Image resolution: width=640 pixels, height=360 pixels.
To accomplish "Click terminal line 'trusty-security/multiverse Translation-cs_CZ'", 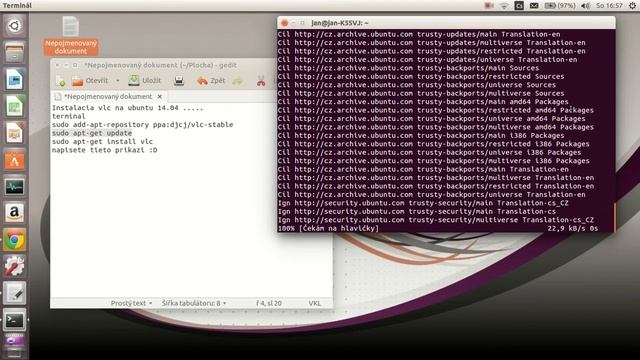I will click(501, 220).
